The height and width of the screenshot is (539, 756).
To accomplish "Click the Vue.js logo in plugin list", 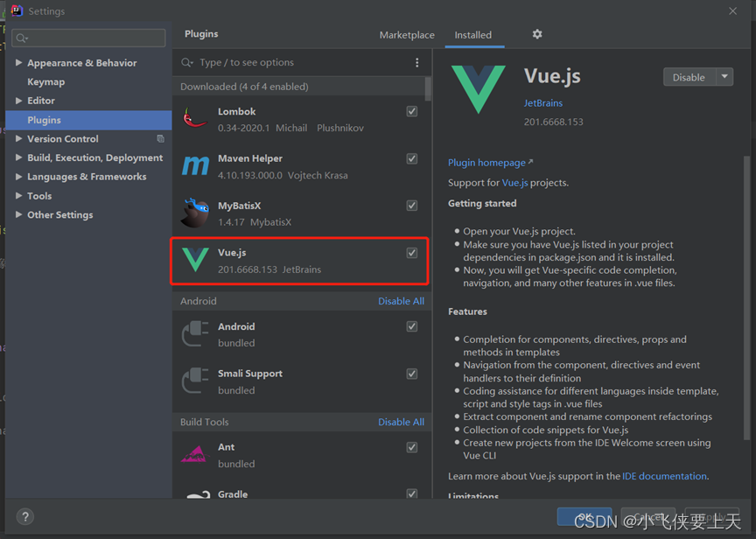I will point(195,260).
